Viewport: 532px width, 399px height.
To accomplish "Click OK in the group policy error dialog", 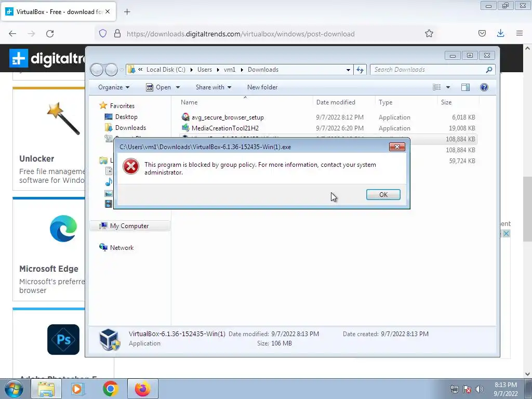I will coord(383,194).
